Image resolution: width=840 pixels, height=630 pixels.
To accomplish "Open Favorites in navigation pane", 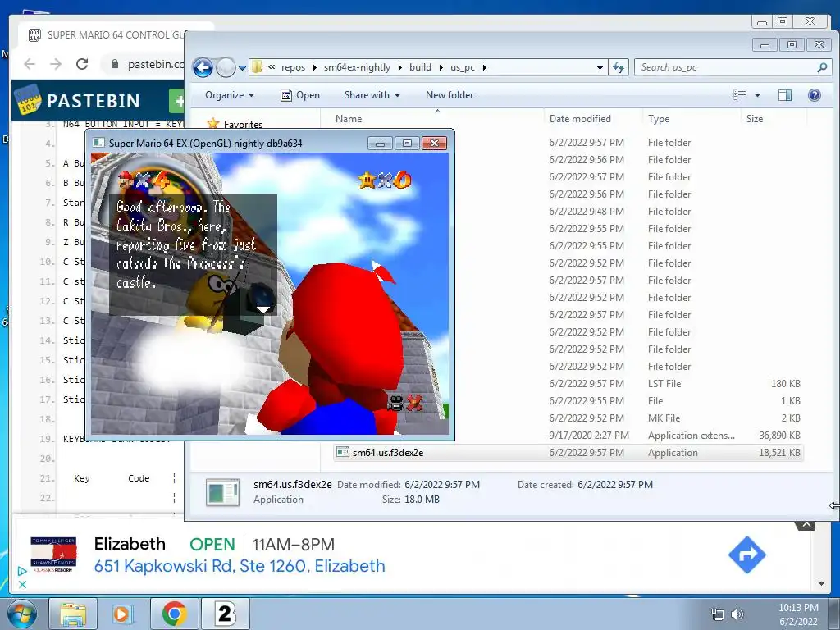I will [x=243, y=125].
